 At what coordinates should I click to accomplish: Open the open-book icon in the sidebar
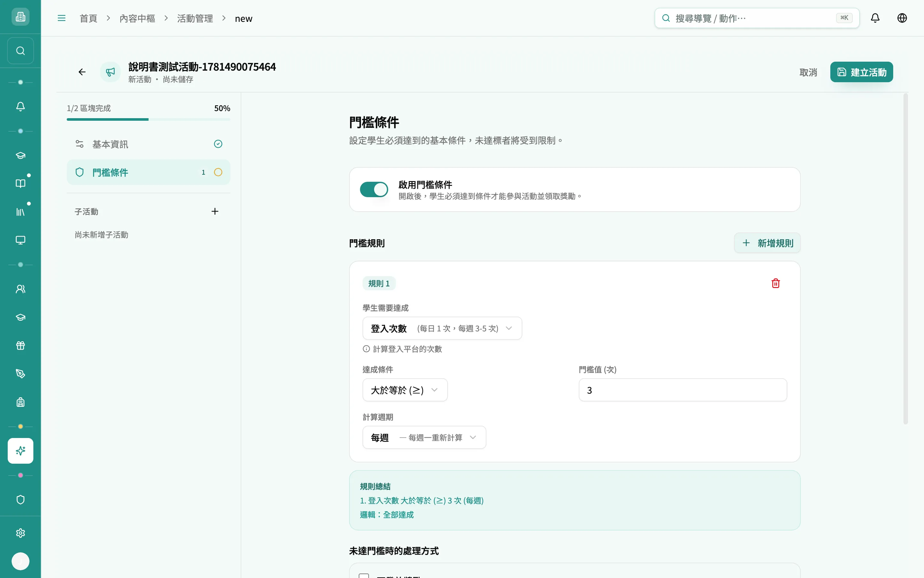pos(20,183)
